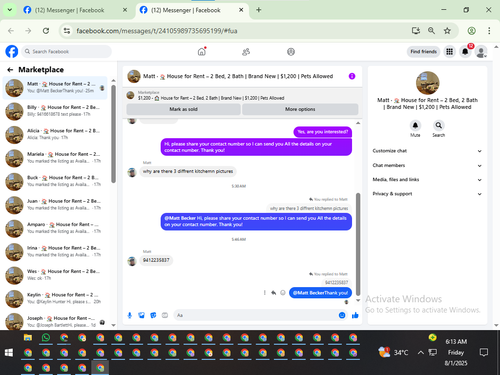Viewport: 500px width, 375px height.
Task: Choose a GIF from the GIF icon
Action: coord(165,315)
